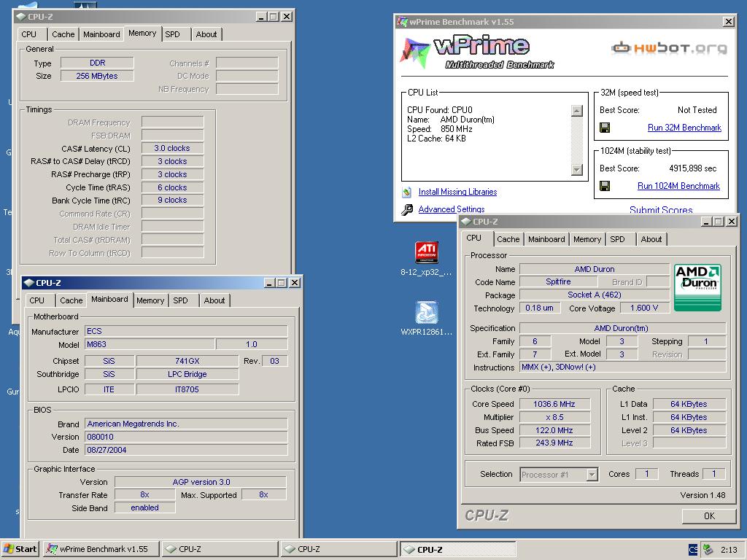
Task: Click the Manufacturer field ECS
Action: coord(186,331)
